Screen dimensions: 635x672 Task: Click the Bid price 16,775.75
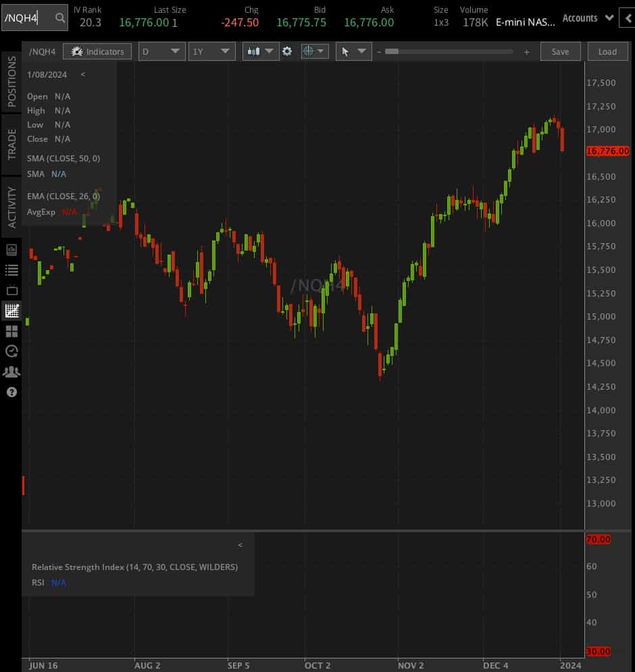(x=301, y=22)
